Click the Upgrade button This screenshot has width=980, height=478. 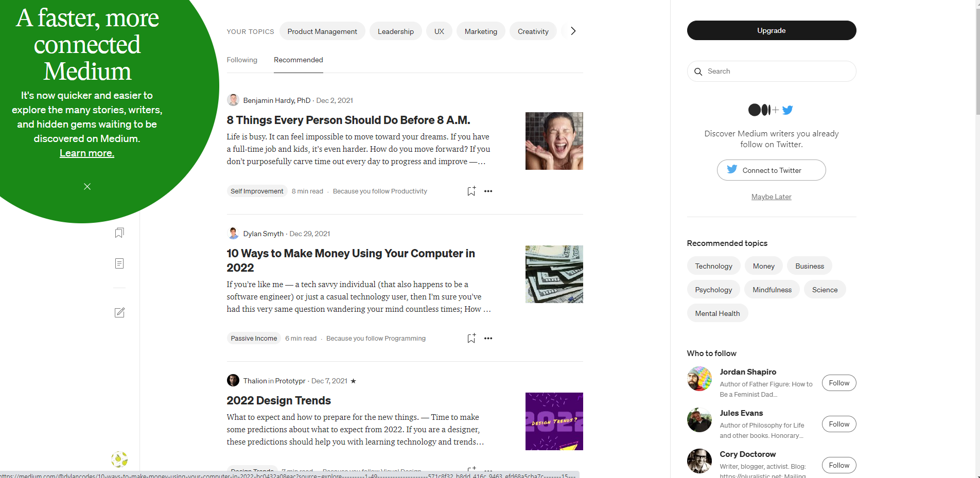point(772,30)
